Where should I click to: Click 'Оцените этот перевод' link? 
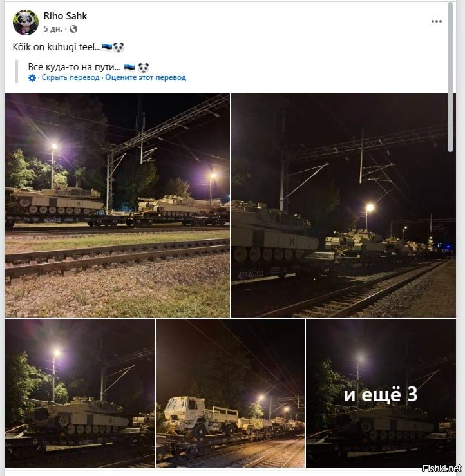[146, 77]
